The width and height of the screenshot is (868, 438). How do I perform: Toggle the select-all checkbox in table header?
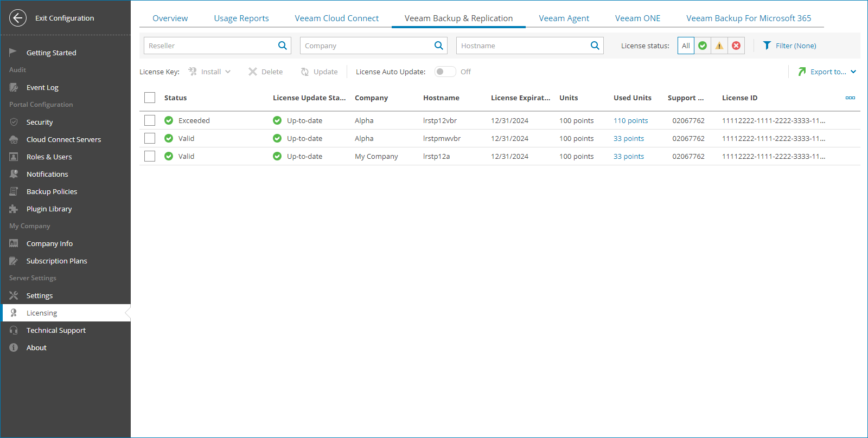(x=150, y=98)
